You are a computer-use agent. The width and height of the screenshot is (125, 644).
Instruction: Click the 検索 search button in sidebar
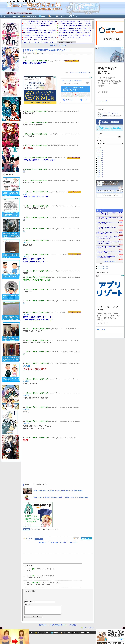pyautogui.click(x=119, y=137)
